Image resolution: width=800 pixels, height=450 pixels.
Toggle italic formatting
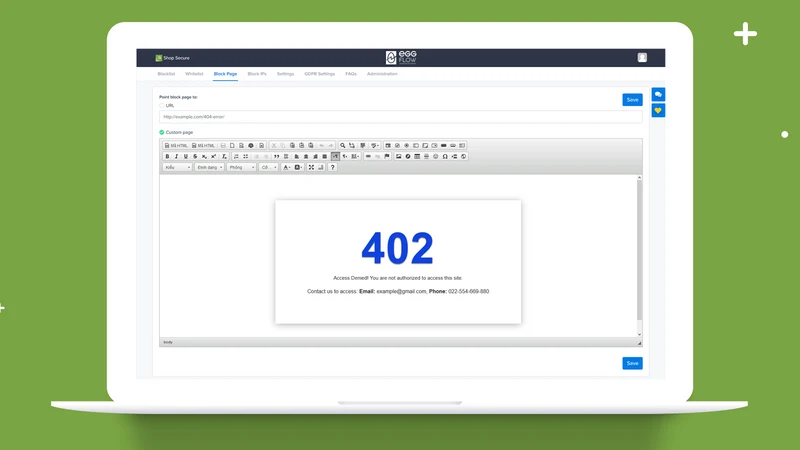click(177, 157)
